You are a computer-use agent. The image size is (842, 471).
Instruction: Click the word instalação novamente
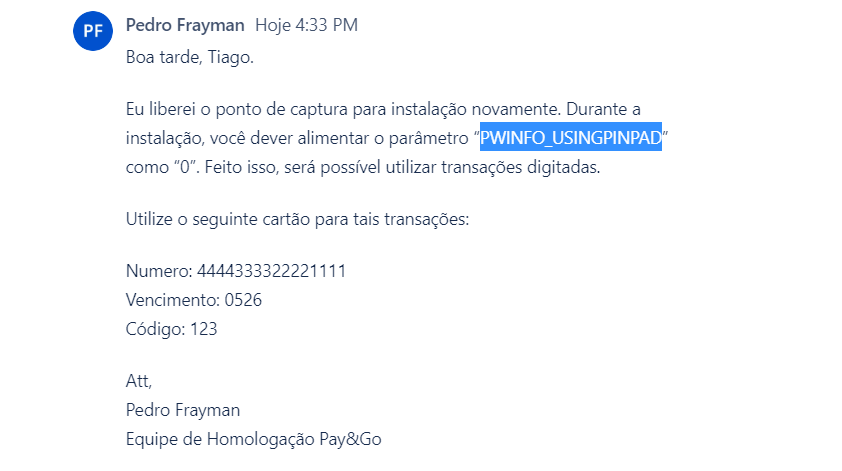[x=476, y=110]
